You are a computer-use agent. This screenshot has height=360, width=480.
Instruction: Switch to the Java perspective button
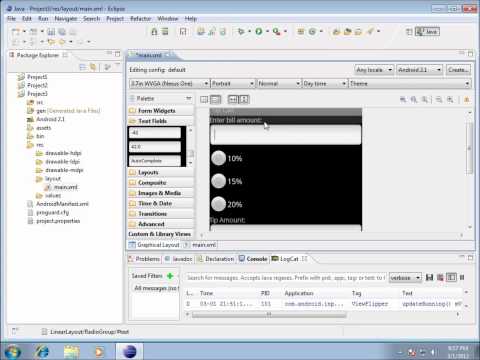coord(427,32)
